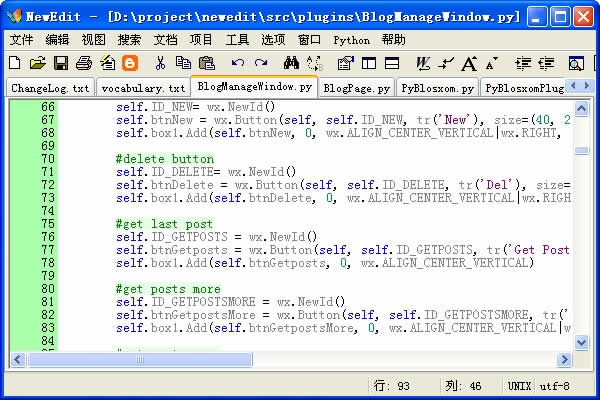
Task: Switch to the ChangeLog.txt tab
Action: click(49, 87)
